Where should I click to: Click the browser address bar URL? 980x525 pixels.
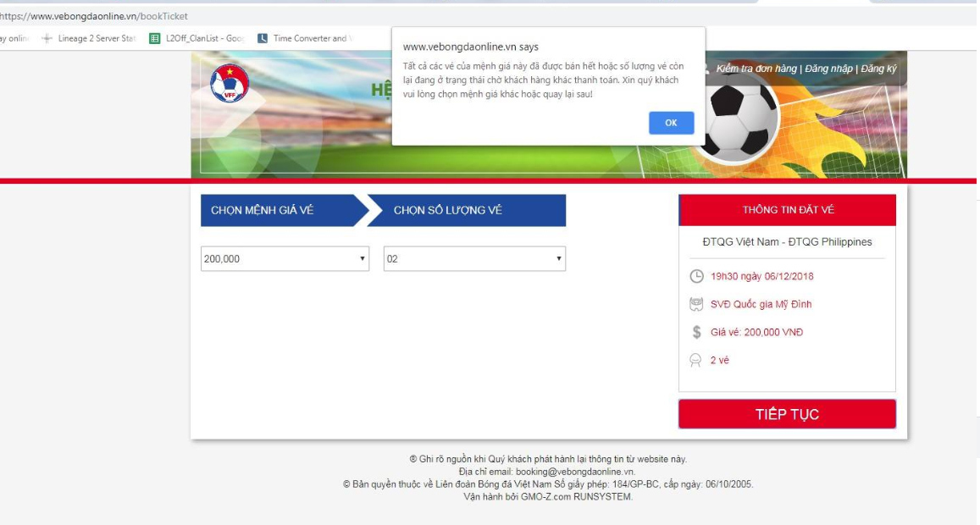pyautogui.click(x=94, y=16)
